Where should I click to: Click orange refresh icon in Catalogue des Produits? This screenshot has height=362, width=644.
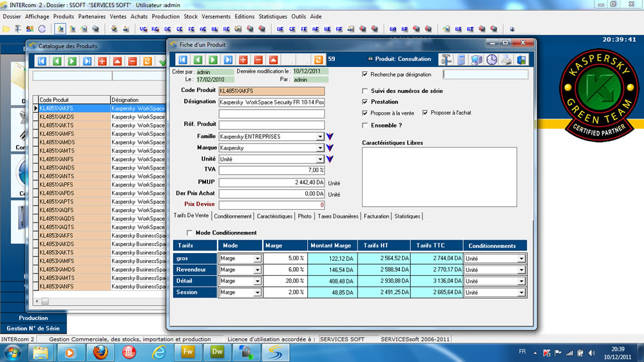(147, 61)
